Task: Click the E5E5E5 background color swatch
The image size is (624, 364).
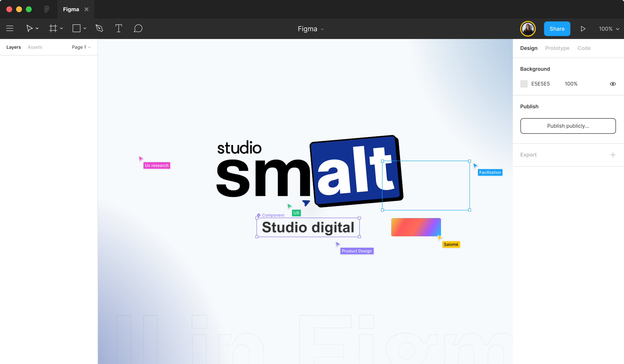Action: click(x=524, y=84)
